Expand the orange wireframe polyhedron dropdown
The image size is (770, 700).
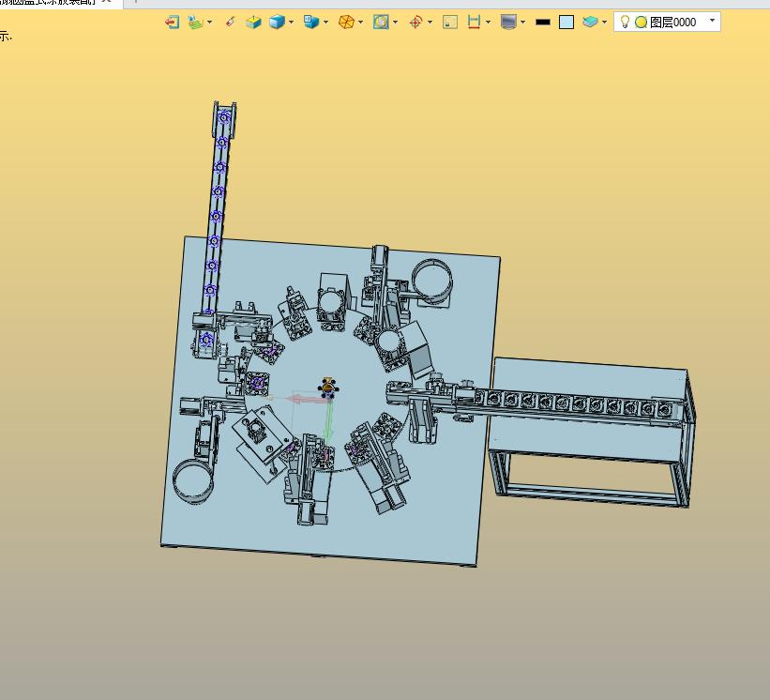361,23
